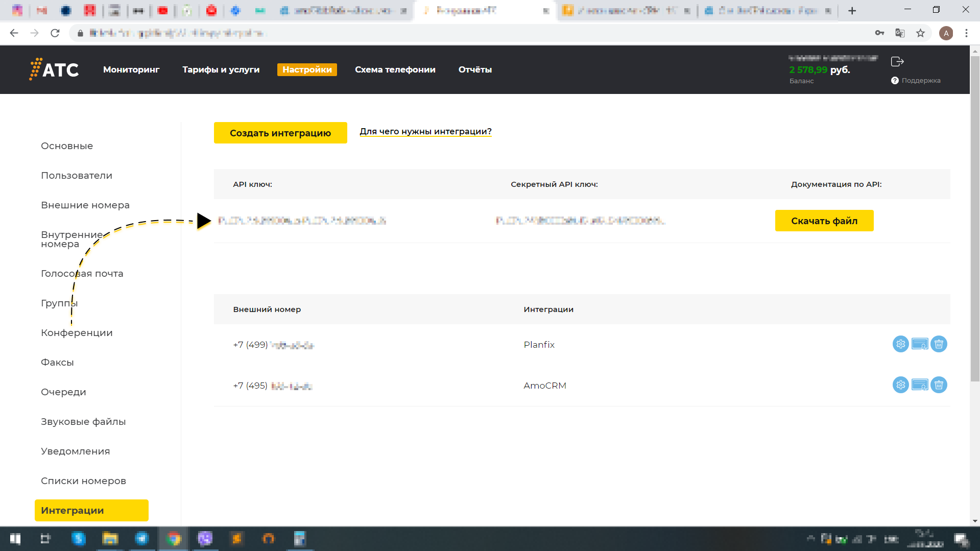Screen dimensions: 980x551
Task: Open the Мониторинг menu section
Action: (131, 69)
